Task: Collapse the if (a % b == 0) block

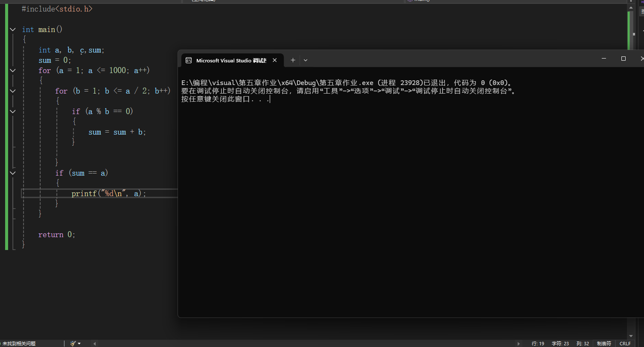Action: click(13, 112)
